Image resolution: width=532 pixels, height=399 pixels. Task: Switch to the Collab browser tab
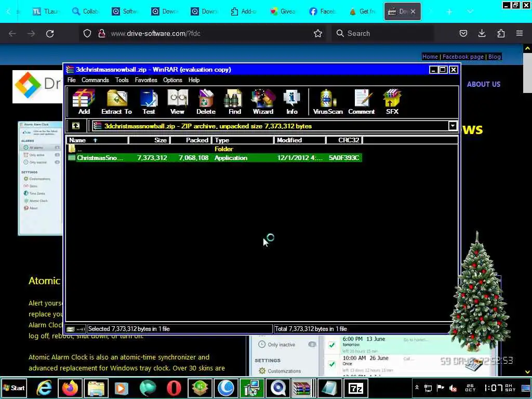point(85,11)
